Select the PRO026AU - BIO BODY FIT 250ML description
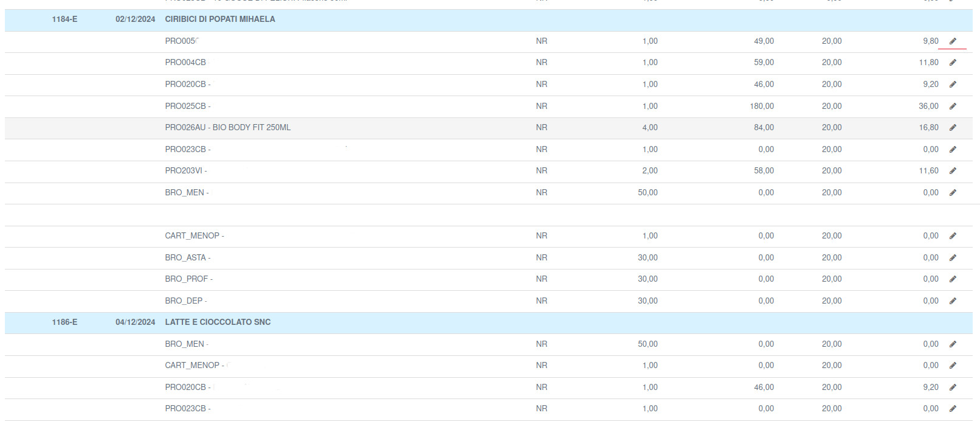Screen dimensions: 980x421 point(227,128)
